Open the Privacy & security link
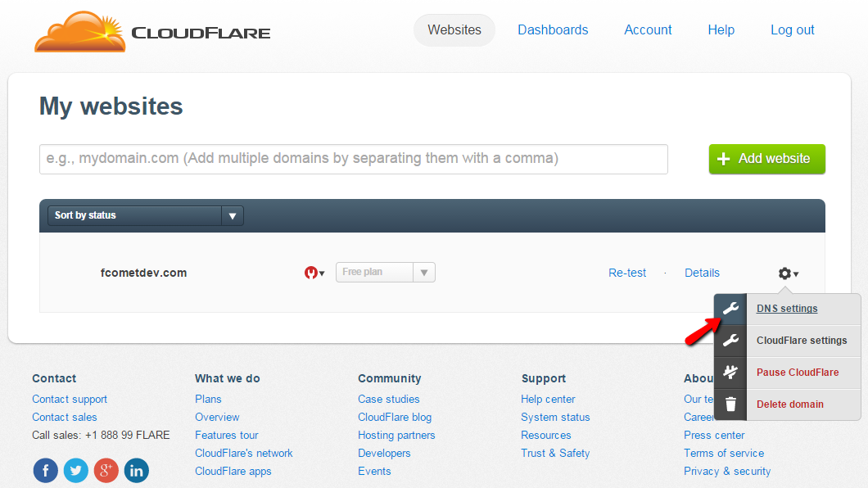The image size is (868, 488). pyautogui.click(x=727, y=472)
